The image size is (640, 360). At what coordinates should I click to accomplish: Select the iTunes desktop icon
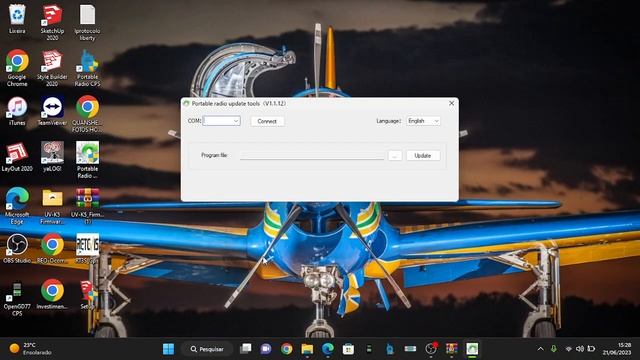17,111
